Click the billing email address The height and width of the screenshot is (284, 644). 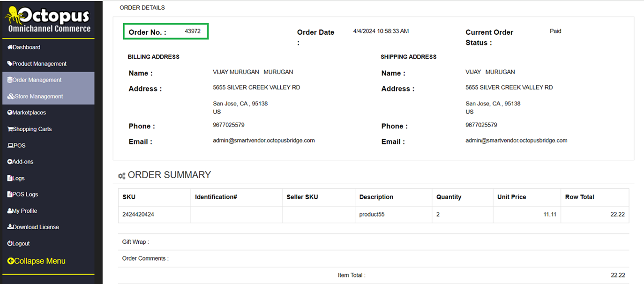tap(263, 141)
